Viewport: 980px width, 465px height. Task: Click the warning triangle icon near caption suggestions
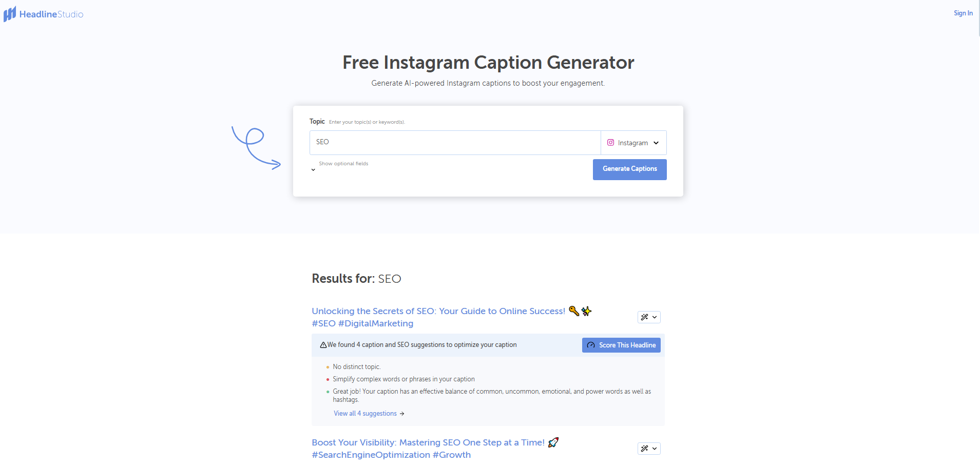coord(323,344)
